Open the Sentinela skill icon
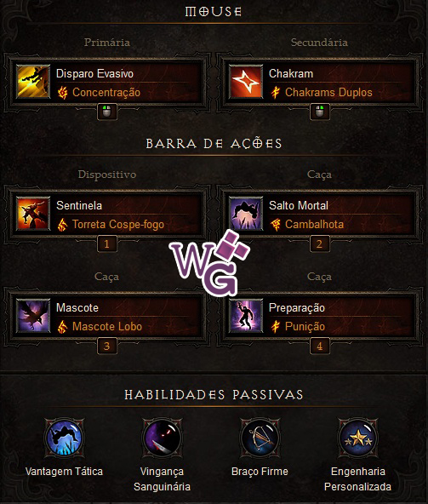 (x=33, y=214)
